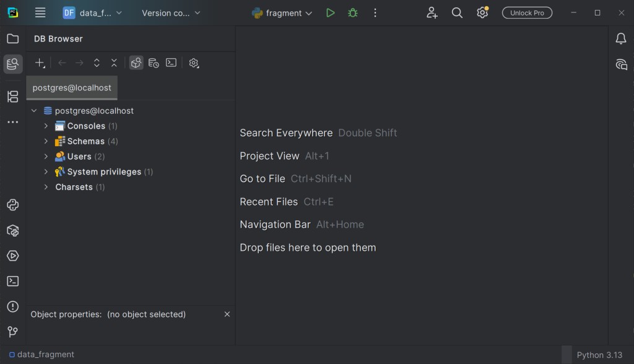634x364 pixels.
Task: Close the Object properties panel
Action: pos(227,314)
